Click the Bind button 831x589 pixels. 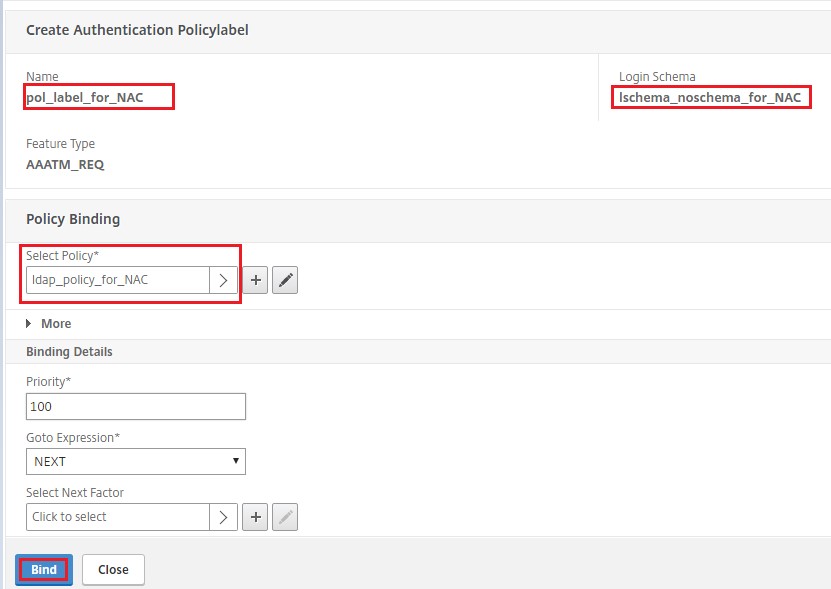pyautogui.click(x=44, y=570)
